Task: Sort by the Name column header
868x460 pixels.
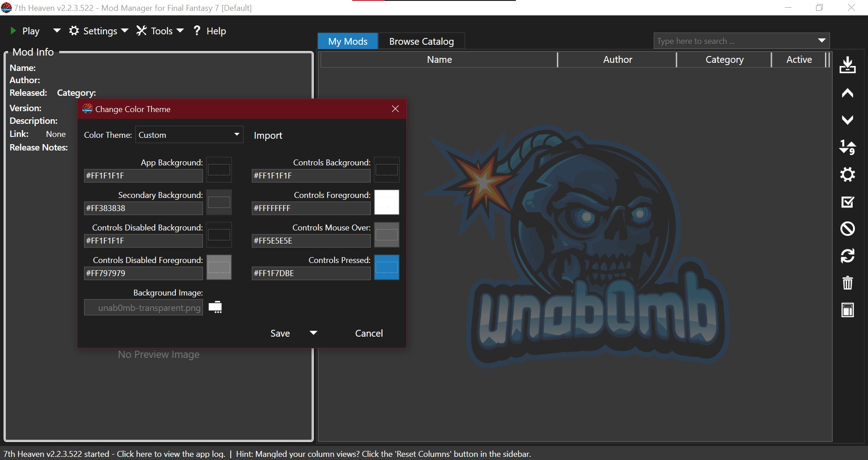Action: point(439,60)
